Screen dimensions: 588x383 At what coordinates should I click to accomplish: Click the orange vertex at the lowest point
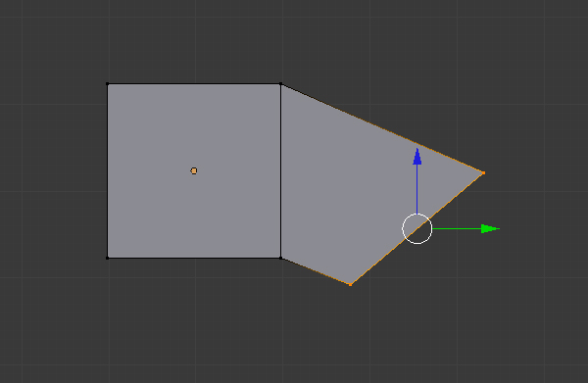[x=350, y=285]
